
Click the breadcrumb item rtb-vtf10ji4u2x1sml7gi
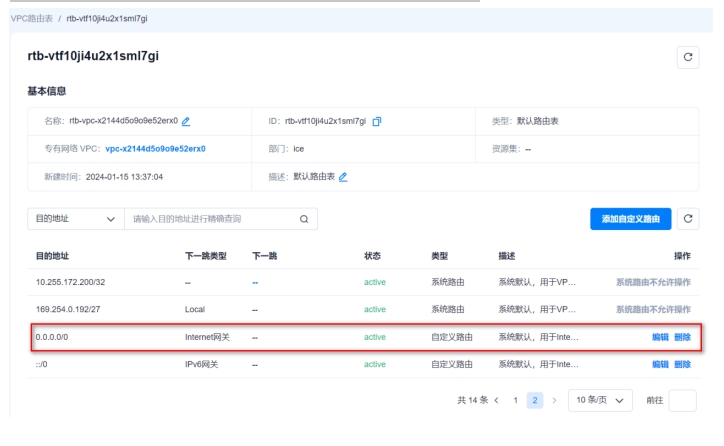107,18
